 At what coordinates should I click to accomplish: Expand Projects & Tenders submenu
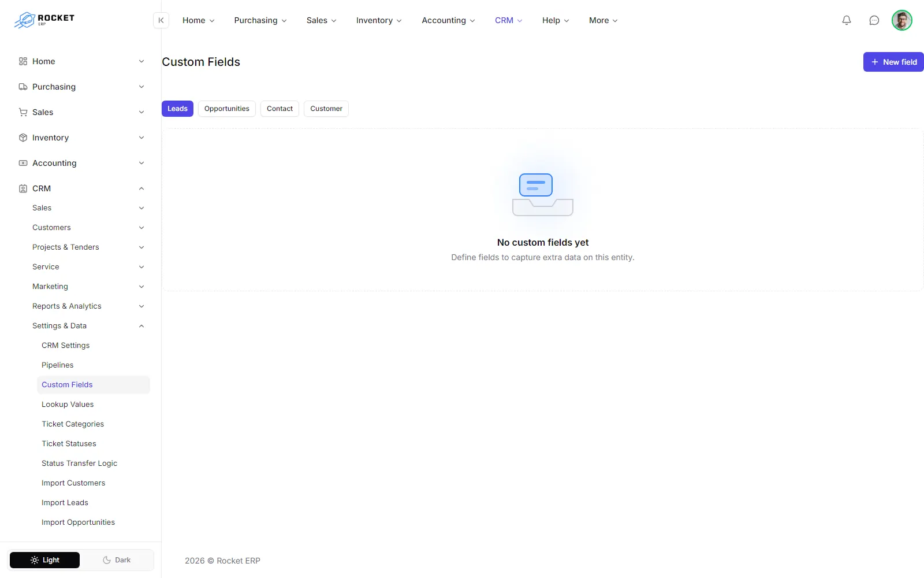[88, 247]
